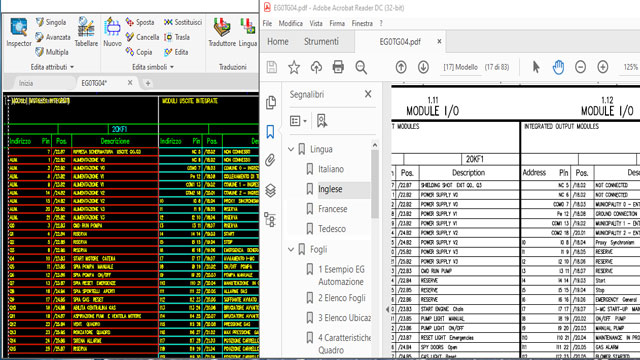This screenshot has height=360, width=640.
Task: Upload the PDF to the cloud
Action: tap(316, 67)
